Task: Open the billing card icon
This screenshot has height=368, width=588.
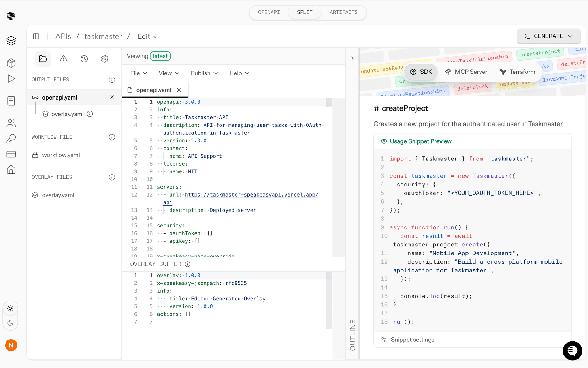Action: (x=11, y=154)
